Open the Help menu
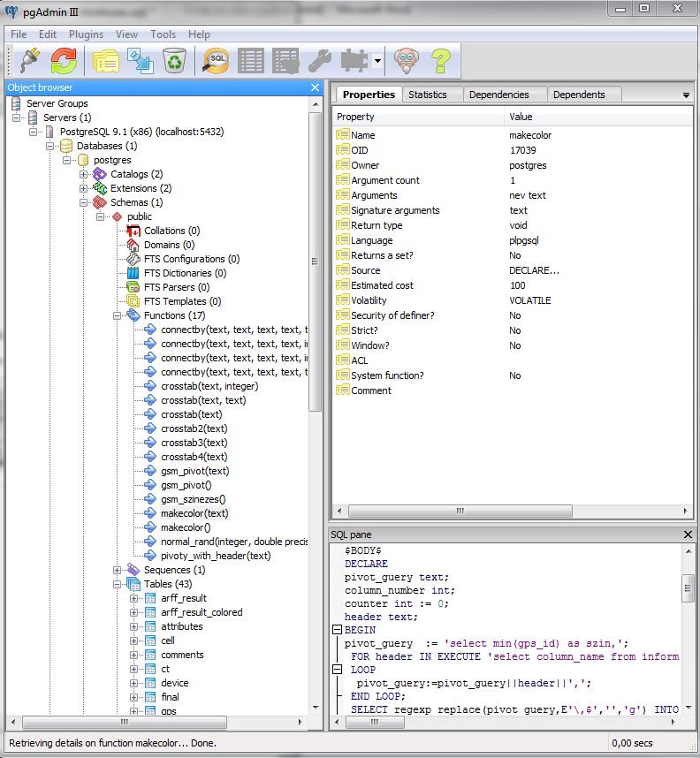 click(x=199, y=34)
